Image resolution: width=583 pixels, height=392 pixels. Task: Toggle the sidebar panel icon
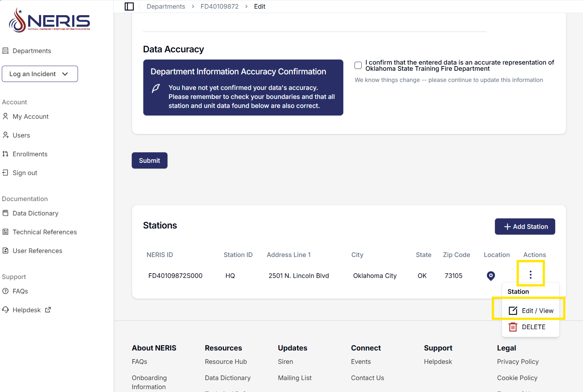click(x=129, y=6)
